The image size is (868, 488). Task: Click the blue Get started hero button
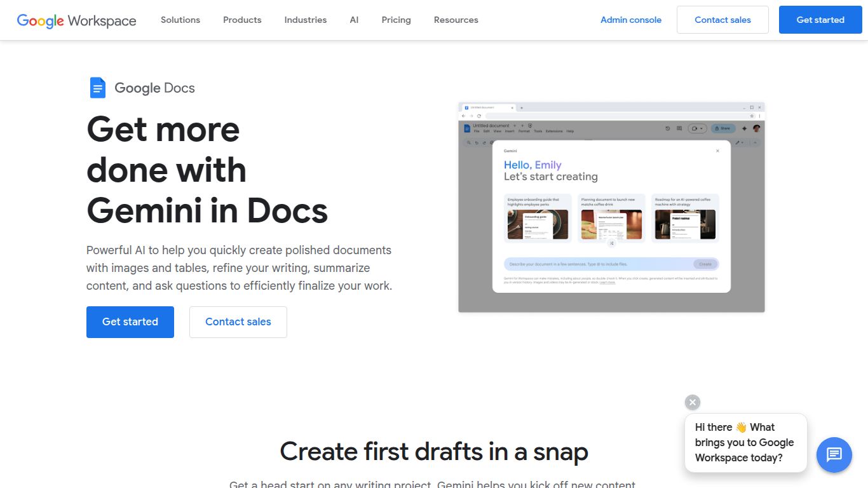pos(130,322)
